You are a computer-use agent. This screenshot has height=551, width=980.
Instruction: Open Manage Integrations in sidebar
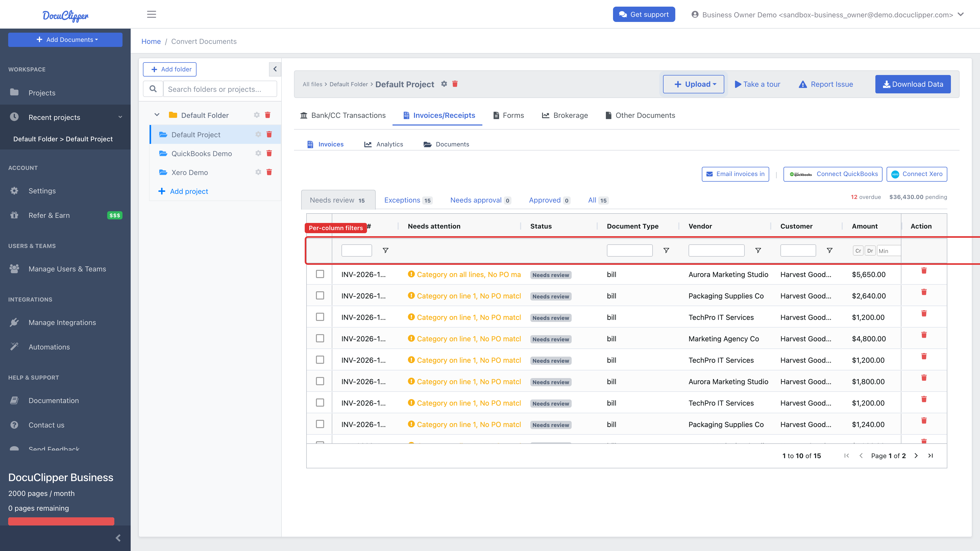pyautogui.click(x=62, y=322)
